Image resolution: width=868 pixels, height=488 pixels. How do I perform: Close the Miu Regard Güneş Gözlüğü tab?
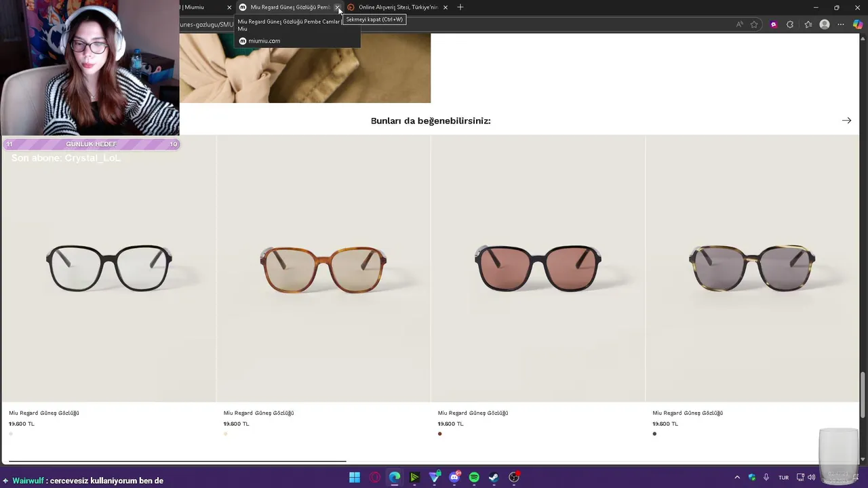coord(337,7)
